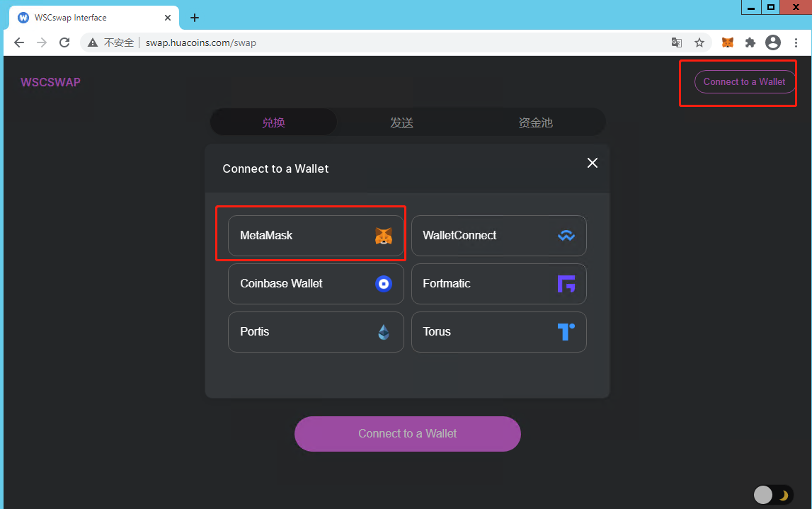Viewport: 812px width, 509px height.
Task: Select the MetaMask wallet option
Action: click(316, 236)
